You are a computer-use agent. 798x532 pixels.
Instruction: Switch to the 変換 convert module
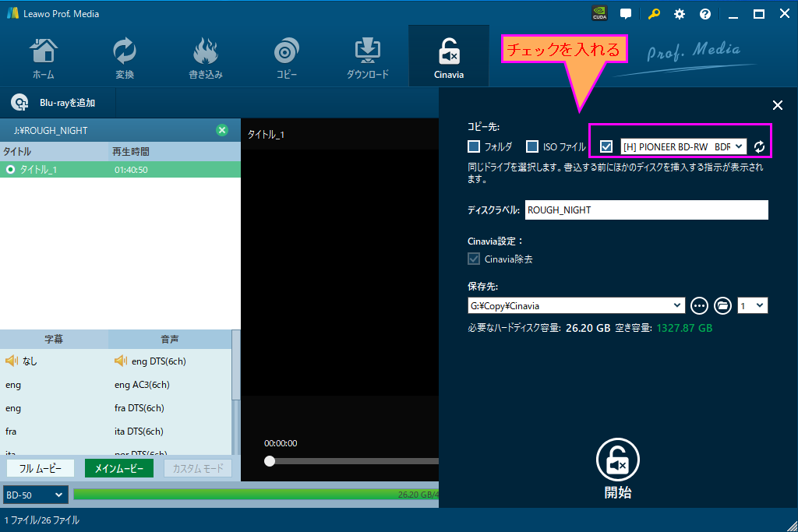tap(124, 58)
